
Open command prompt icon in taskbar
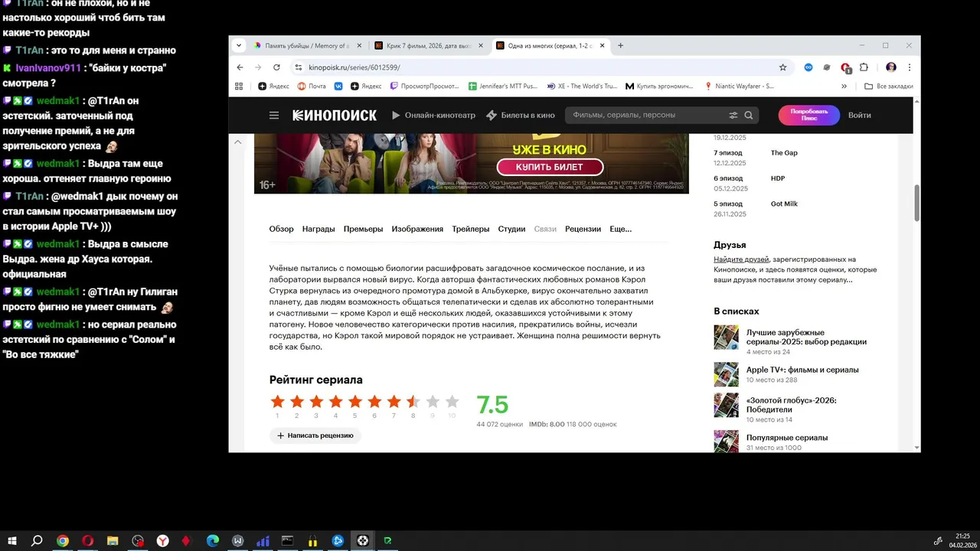point(287,540)
